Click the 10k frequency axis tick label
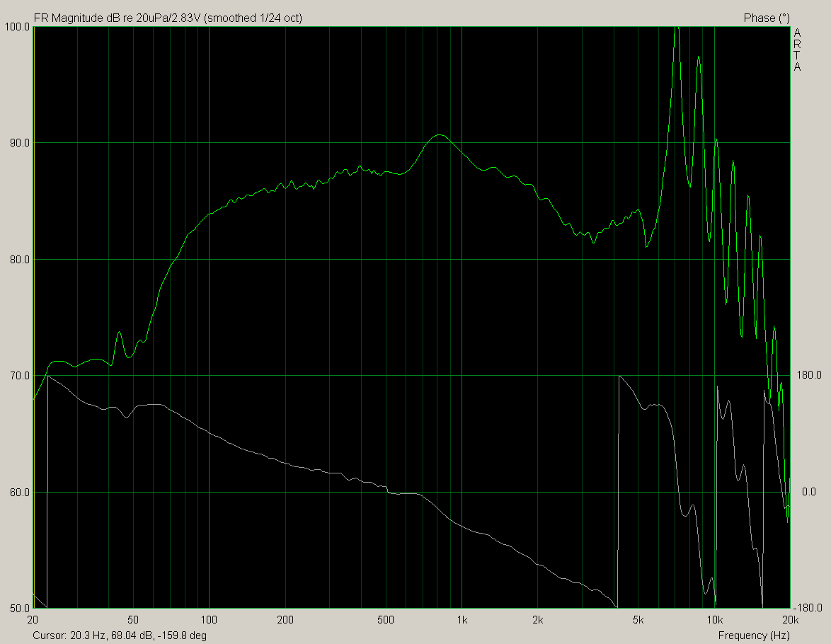This screenshot has width=831, height=644. (714, 620)
